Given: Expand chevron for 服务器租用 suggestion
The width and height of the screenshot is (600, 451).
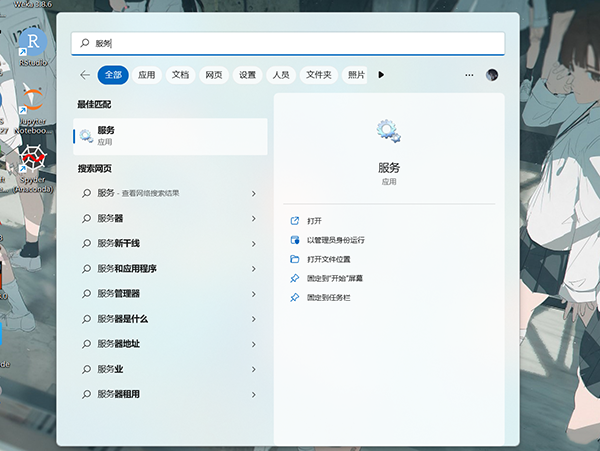Looking at the screenshot, I should (253, 394).
